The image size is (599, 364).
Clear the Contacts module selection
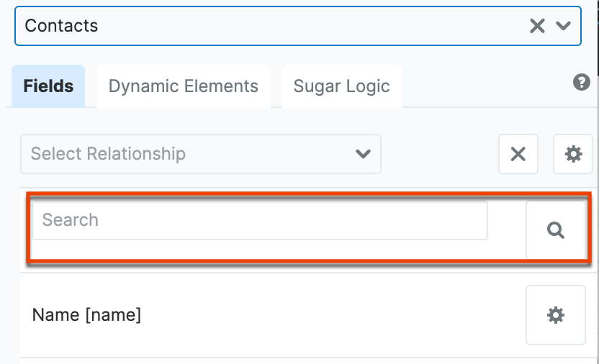click(537, 27)
